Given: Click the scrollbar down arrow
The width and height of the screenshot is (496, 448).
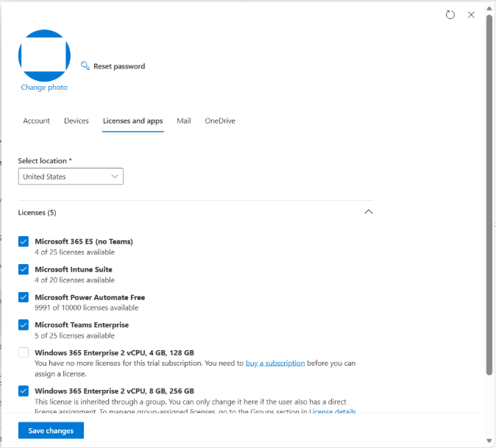Looking at the screenshot, I should coord(489,441).
